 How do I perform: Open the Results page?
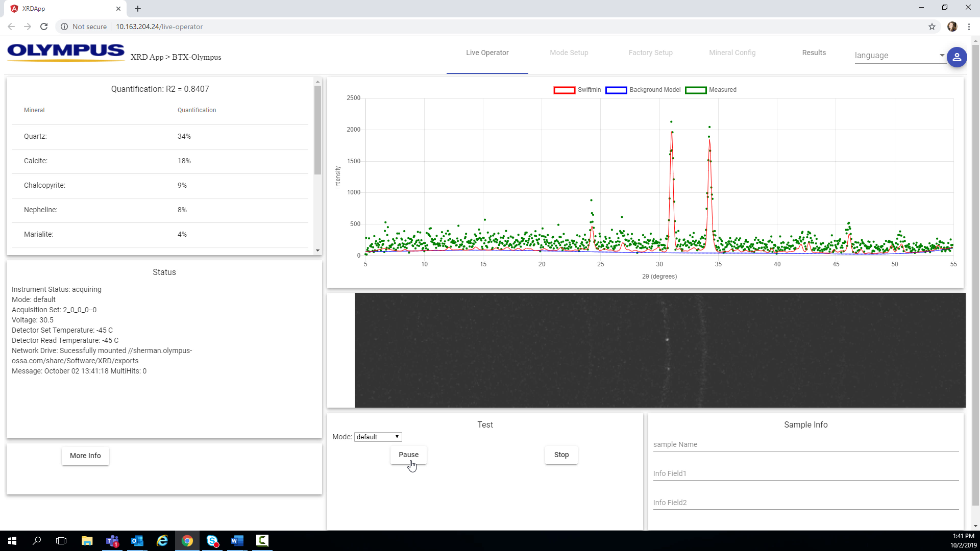point(814,52)
